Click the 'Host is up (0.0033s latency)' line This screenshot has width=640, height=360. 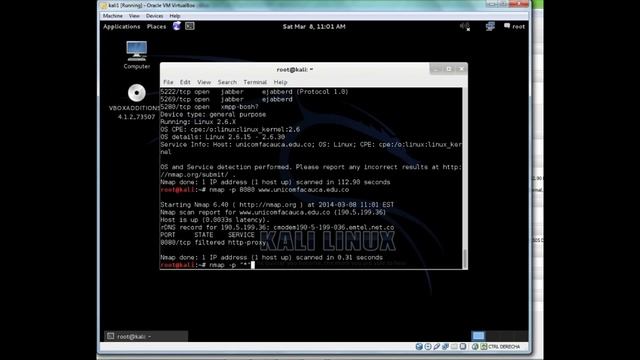tap(215, 220)
